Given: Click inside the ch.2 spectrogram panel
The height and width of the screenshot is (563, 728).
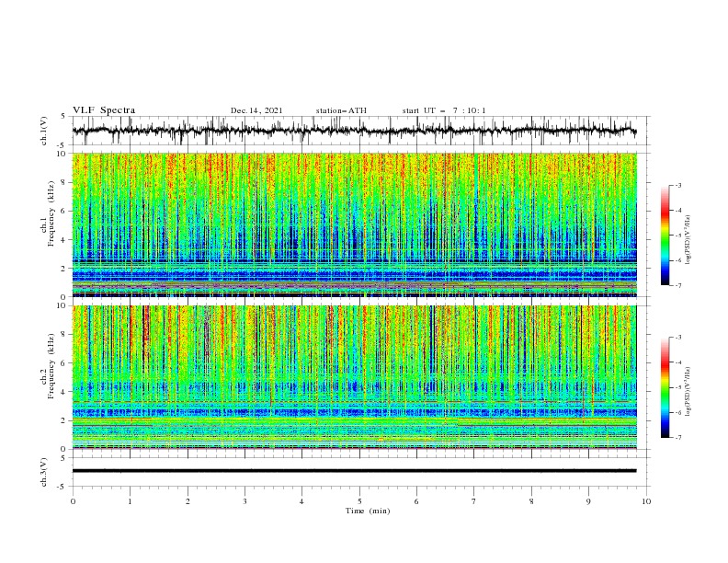Looking at the screenshot, I should [354, 377].
